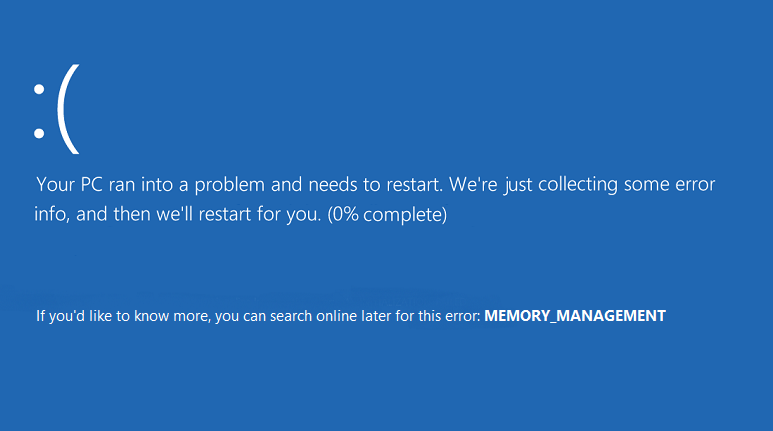Click the colon eyes of the sad face

[x=39, y=111]
